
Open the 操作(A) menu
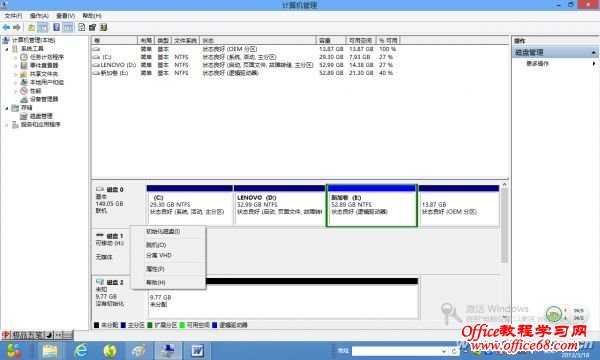click(x=39, y=16)
